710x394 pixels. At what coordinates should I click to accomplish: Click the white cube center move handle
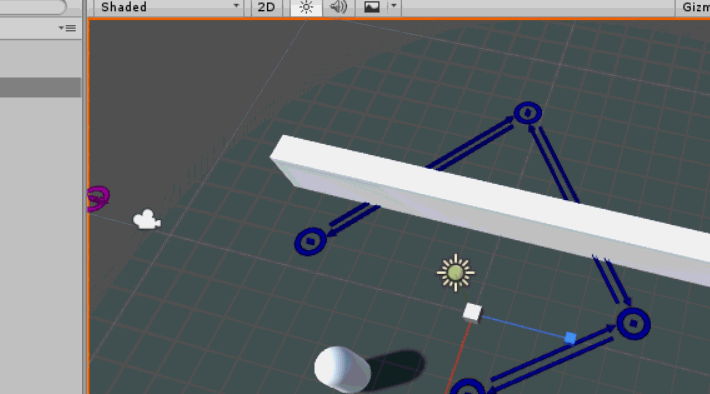point(472,312)
